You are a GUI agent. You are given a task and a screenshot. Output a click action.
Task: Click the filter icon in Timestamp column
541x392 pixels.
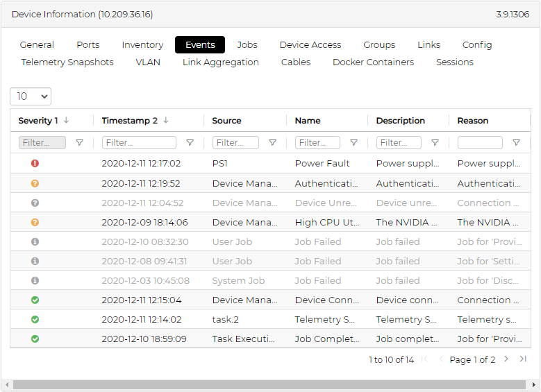coord(190,143)
